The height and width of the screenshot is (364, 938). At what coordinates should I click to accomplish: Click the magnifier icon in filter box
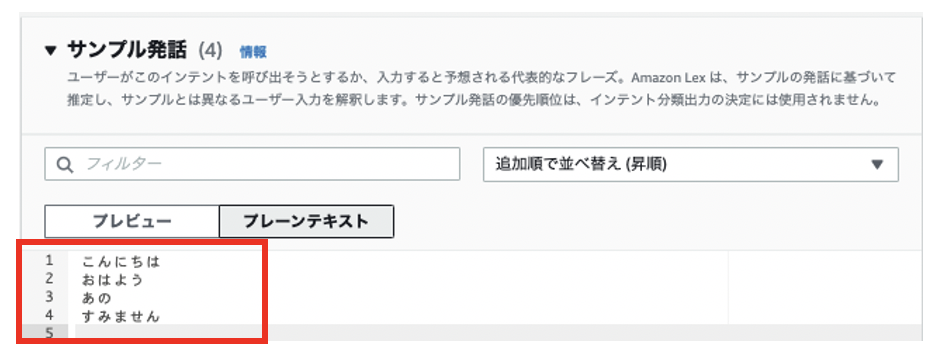point(65,165)
